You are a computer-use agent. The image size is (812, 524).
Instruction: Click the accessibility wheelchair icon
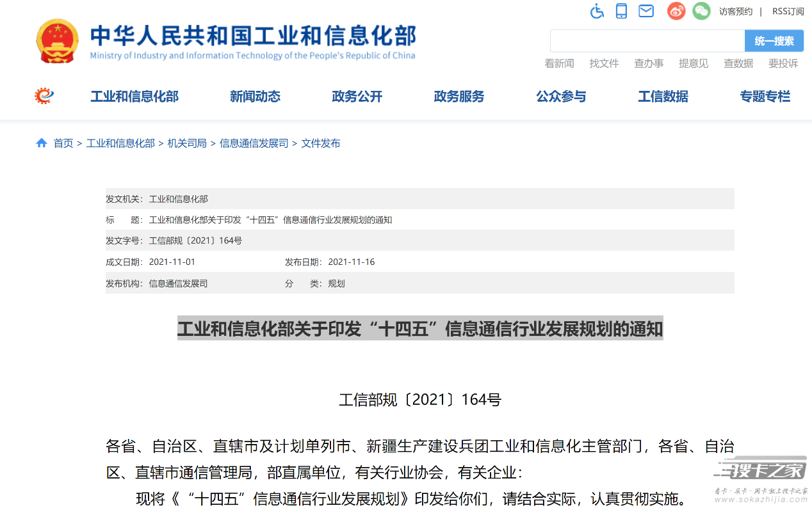pos(597,11)
